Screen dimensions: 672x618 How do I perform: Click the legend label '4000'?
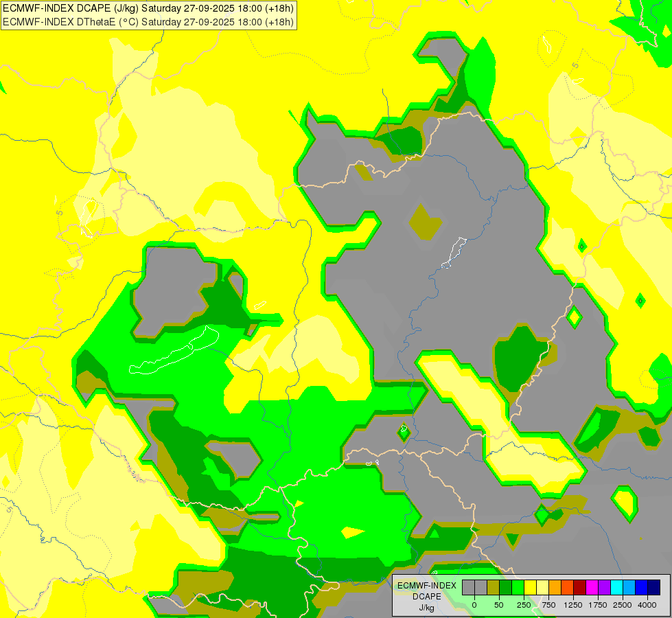tap(647, 605)
